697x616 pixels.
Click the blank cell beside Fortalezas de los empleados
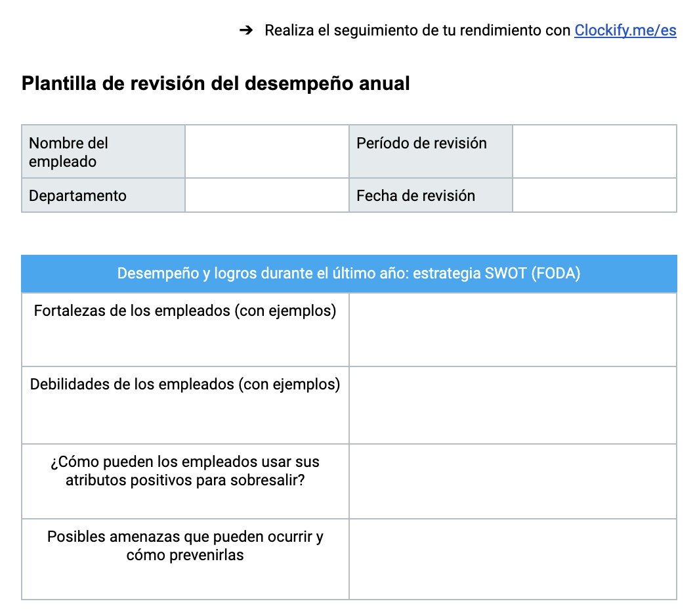513,330
